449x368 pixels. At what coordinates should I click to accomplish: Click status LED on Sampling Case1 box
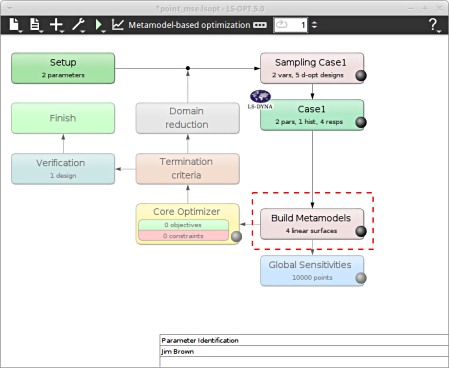361,76
